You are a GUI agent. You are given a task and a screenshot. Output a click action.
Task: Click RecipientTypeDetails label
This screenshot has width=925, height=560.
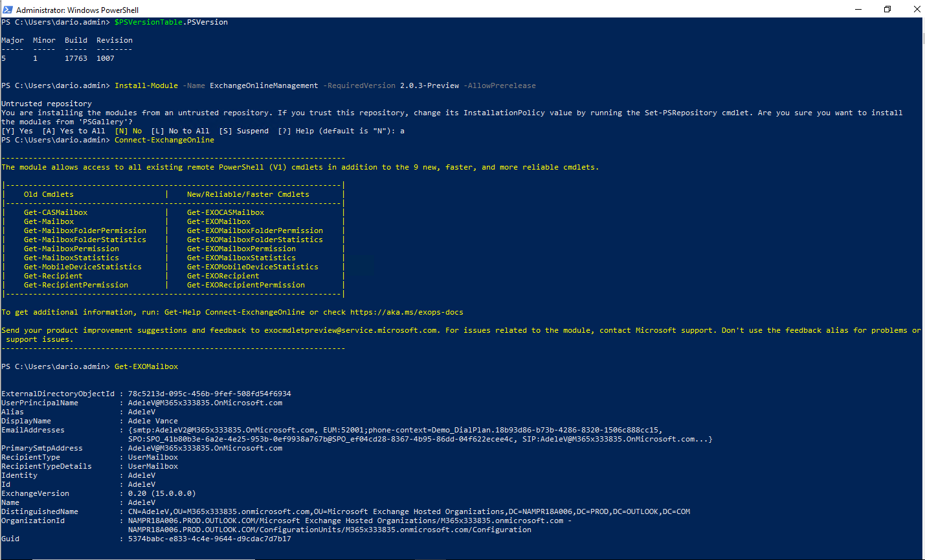tap(47, 466)
